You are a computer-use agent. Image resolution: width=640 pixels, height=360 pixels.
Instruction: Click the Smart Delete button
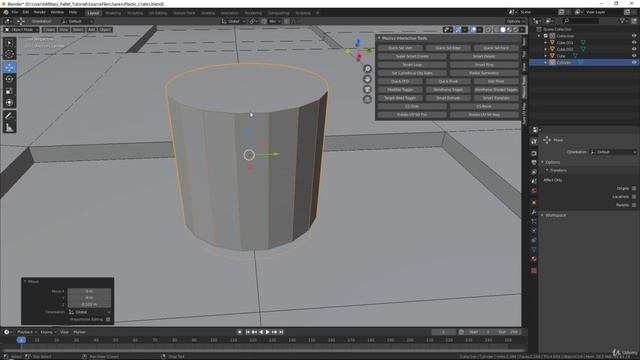coord(484,56)
